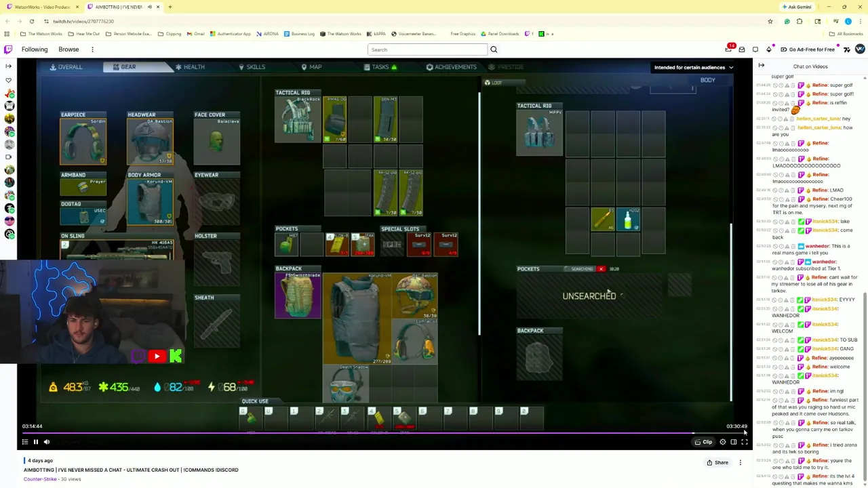Toggle fullscreen mode
This screenshot has height=488, width=868.
[745, 442]
